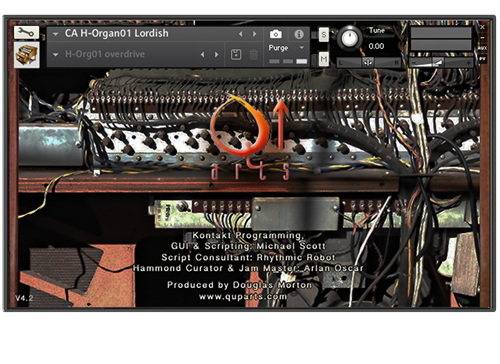This screenshot has height=364, width=500.
Task: Click the Tune knob
Action: click(x=349, y=38)
